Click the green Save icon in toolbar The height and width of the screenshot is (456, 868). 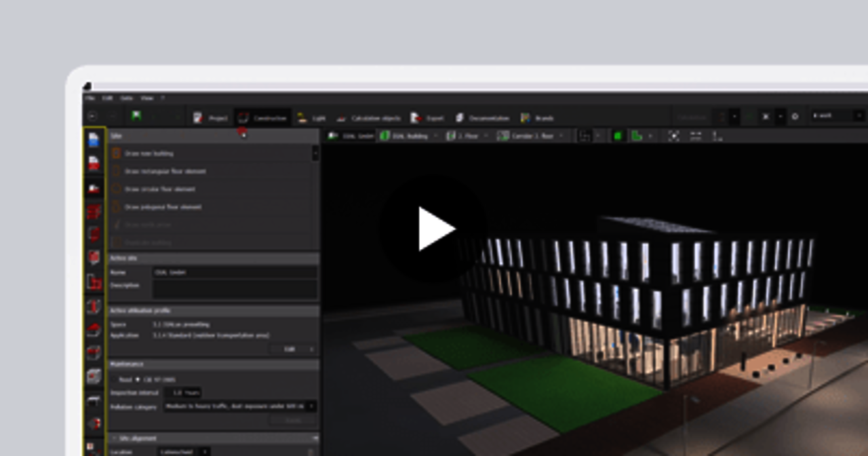point(136,117)
